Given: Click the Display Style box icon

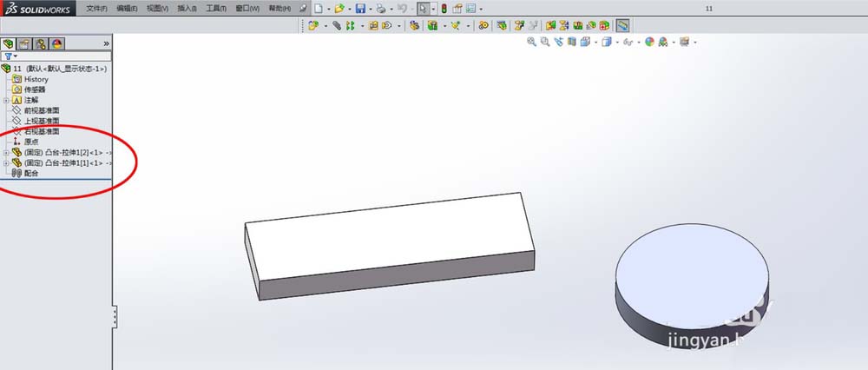Looking at the screenshot, I should tap(606, 42).
